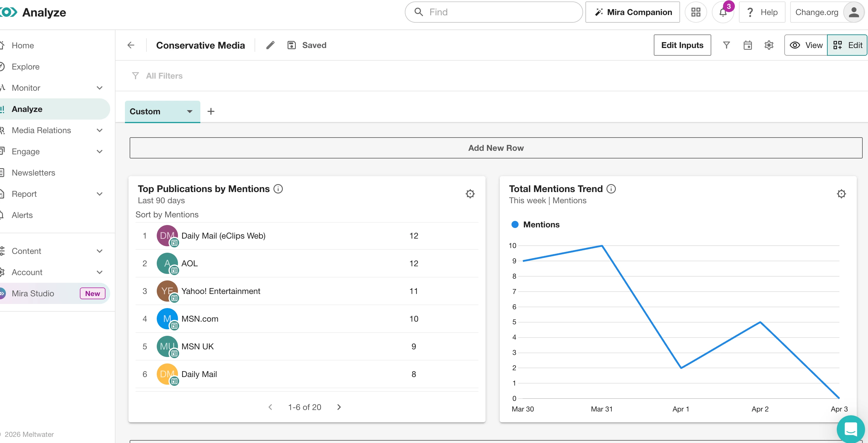Expand the Monitor sidebar menu
The image size is (868, 443).
coord(99,88)
